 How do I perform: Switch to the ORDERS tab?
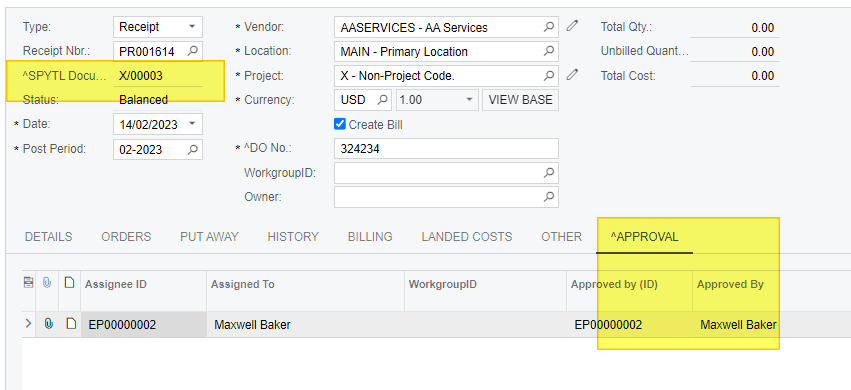(126, 237)
